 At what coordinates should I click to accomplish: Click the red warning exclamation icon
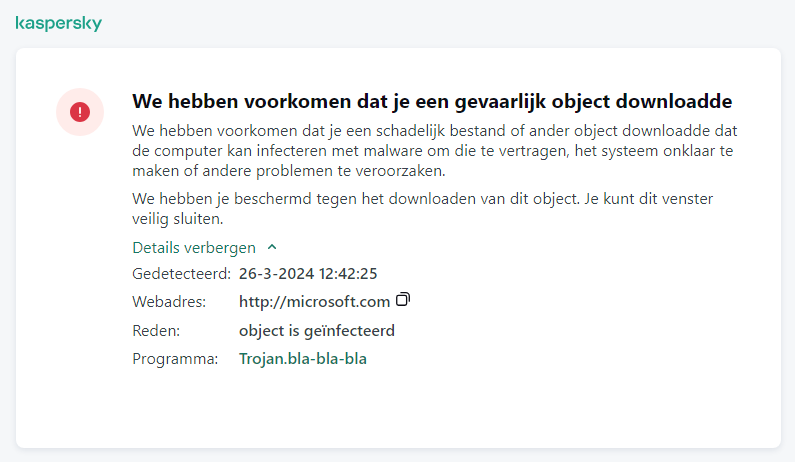tap(79, 111)
